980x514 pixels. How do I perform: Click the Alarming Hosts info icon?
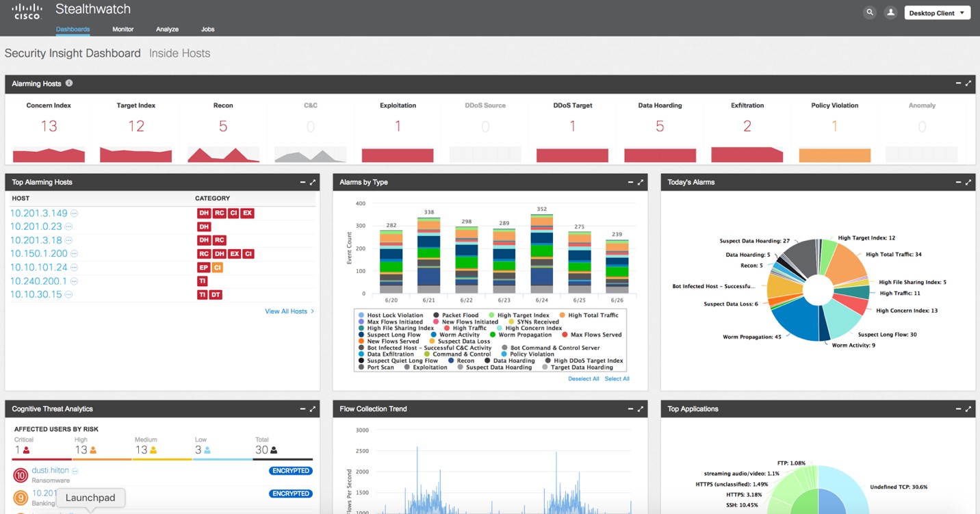[69, 83]
